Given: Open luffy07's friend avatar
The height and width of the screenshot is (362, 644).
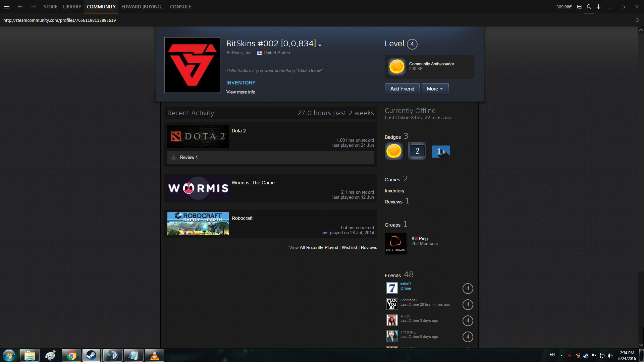Looking at the screenshot, I should pos(392,288).
